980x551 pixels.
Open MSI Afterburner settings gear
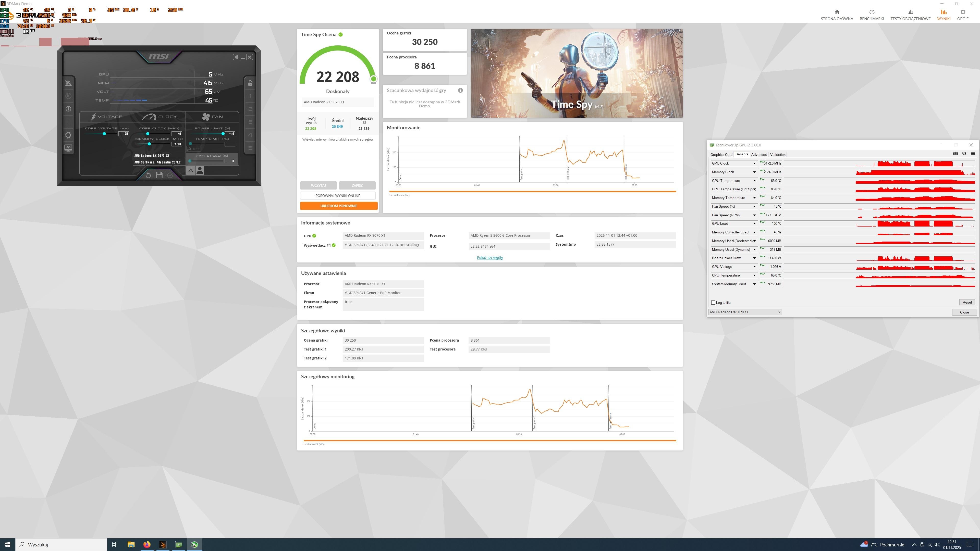pos(68,135)
